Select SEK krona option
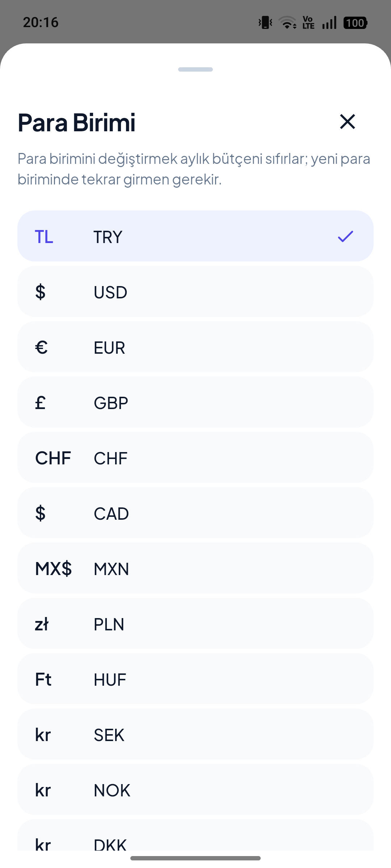 tap(195, 734)
